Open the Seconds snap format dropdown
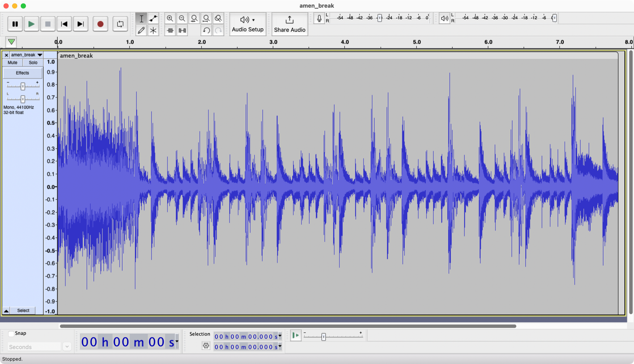634x364 pixels. pyautogui.click(x=67, y=347)
